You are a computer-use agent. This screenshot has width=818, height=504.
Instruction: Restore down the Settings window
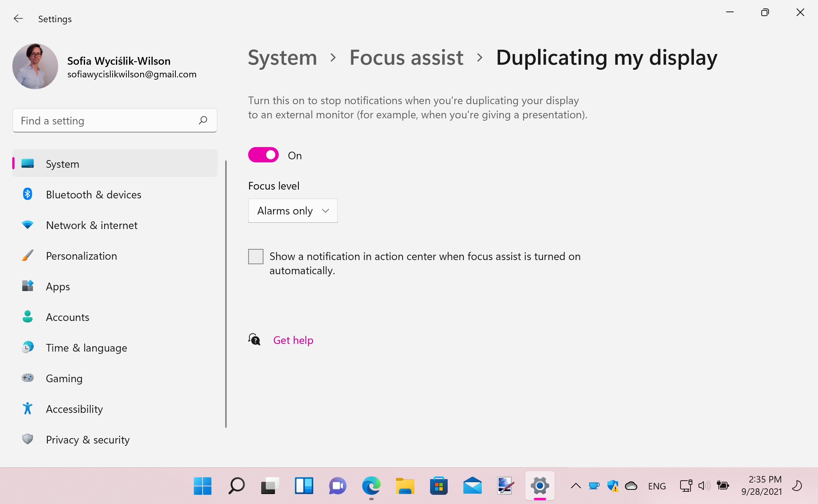(765, 12)
